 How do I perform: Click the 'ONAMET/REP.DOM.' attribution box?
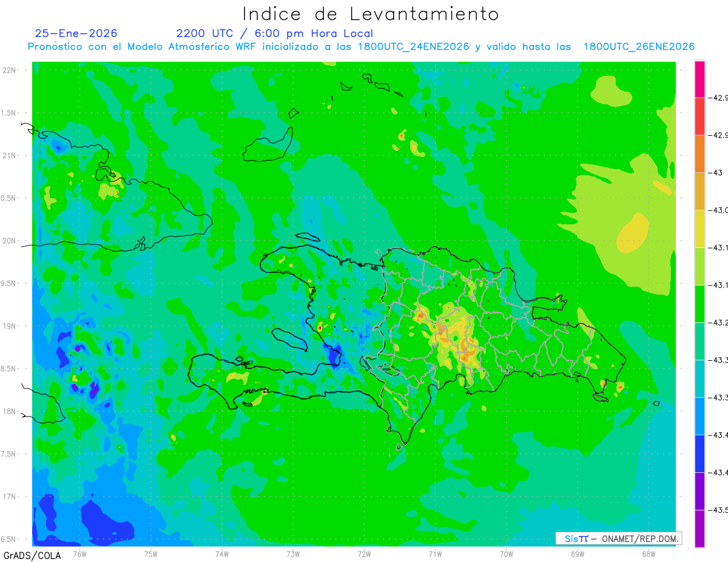(x=619, y=538)
